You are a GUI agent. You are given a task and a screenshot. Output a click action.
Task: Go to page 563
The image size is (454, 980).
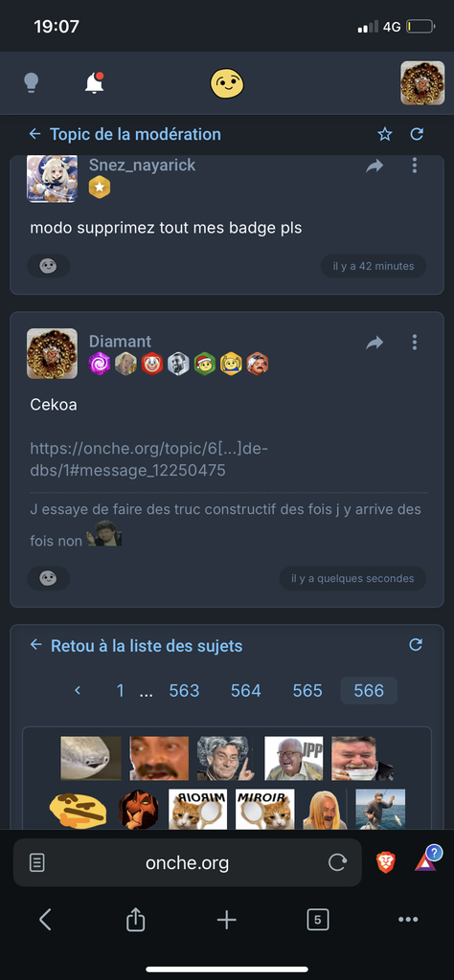click(x=184, y=691)
